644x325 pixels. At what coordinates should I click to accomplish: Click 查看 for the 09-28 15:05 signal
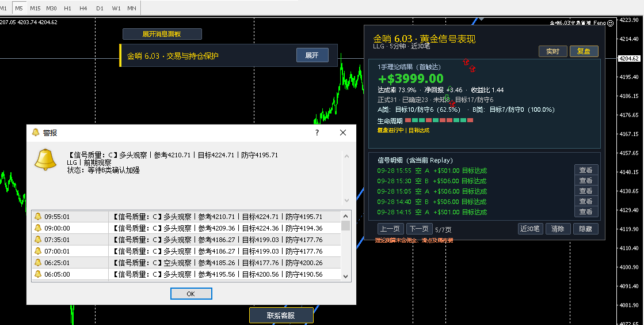point(586,191)
